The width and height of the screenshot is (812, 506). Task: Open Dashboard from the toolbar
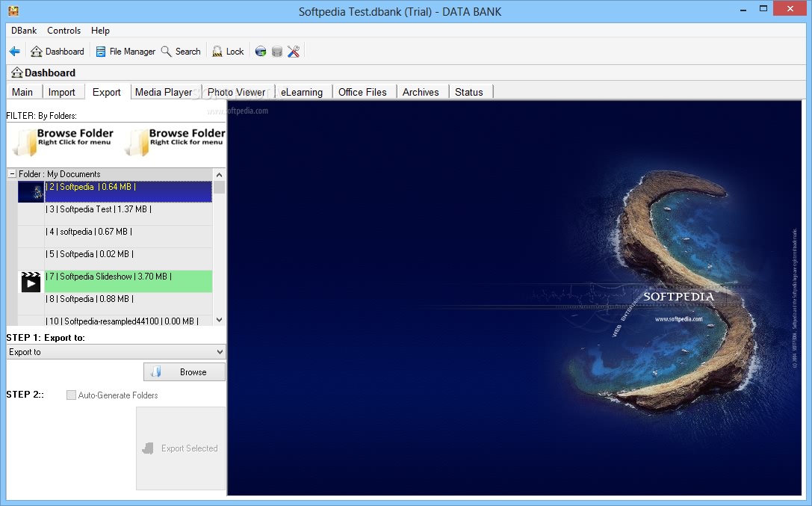pos(58,52)
